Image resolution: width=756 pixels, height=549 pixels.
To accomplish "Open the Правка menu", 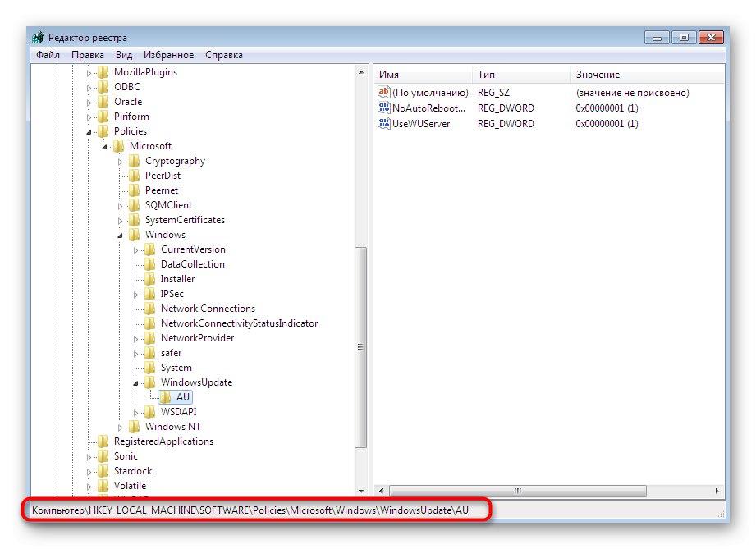I will 87,55.
